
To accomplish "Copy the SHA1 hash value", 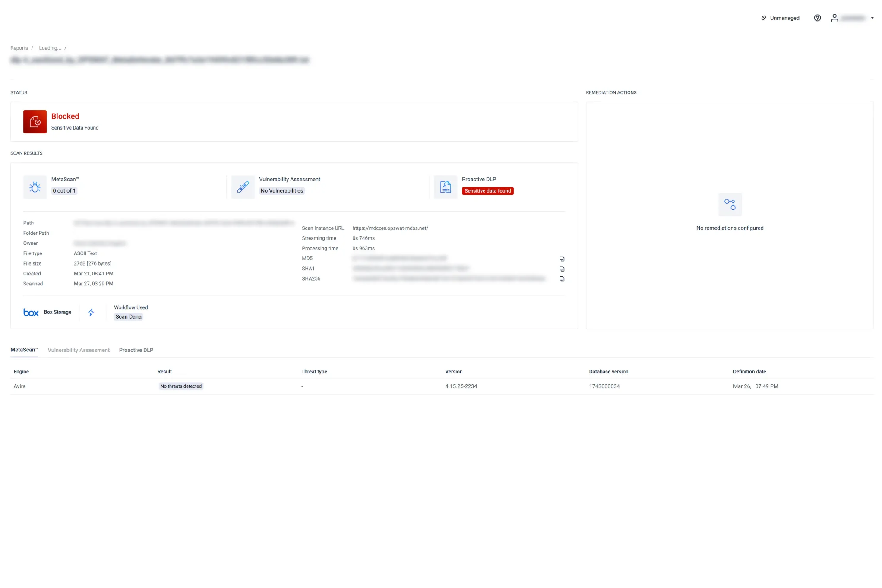I will [x=562, y=269].
